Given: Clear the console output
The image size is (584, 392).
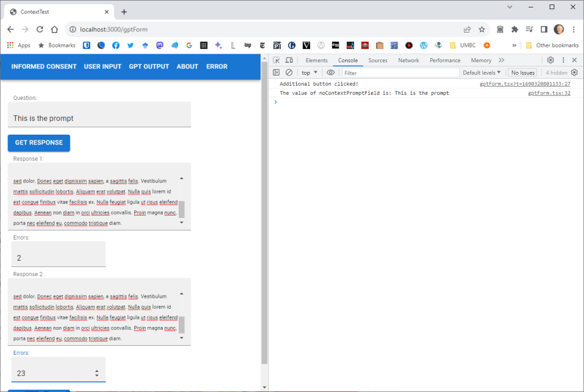Looking at the screenshot, I should [x=289, y=72].
